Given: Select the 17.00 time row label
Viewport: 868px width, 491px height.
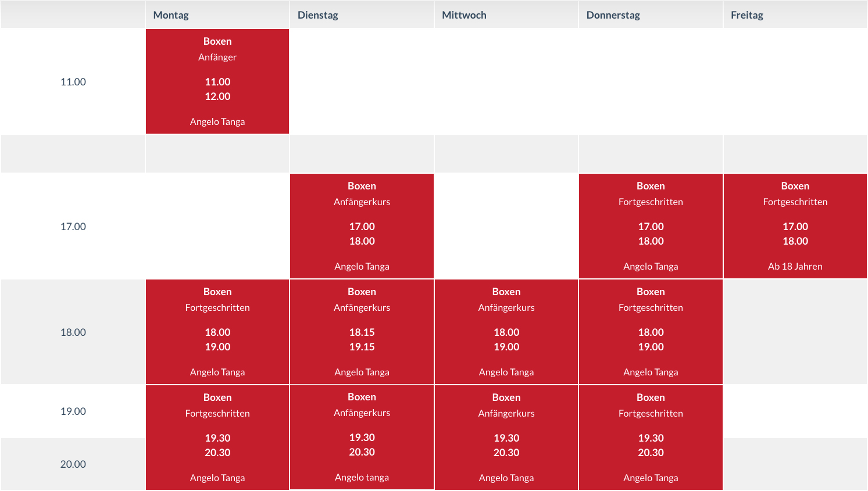Looking at the screenshot, I should 73,227.
